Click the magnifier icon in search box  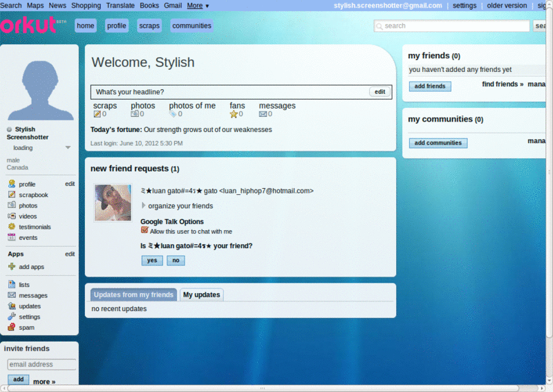coord(379,26)
